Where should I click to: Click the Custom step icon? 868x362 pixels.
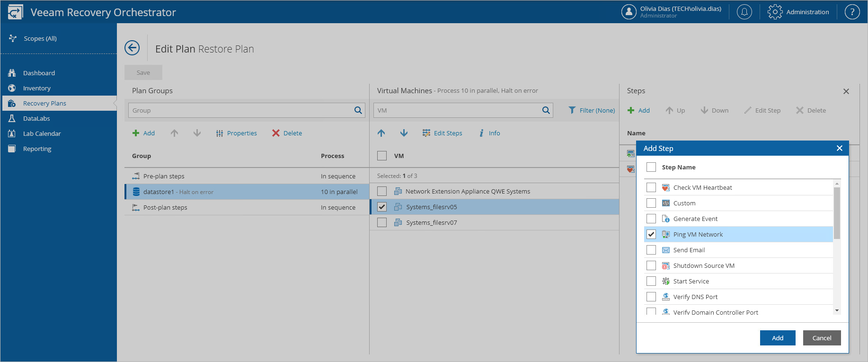coord(666,203)
